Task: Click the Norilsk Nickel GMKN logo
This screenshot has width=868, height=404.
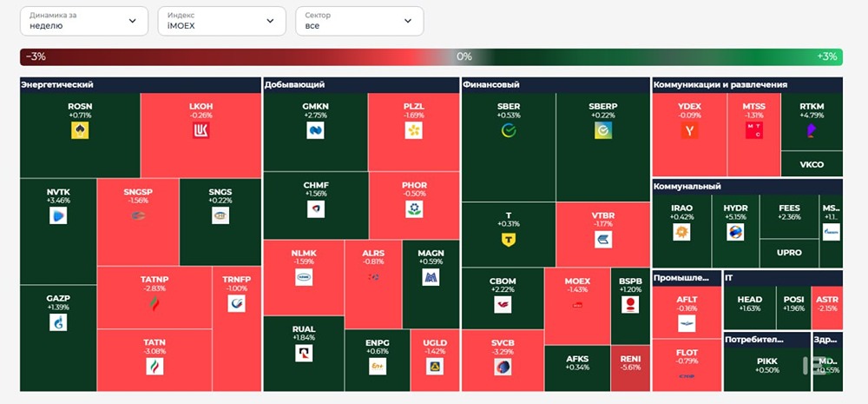Action: [316, 131]
